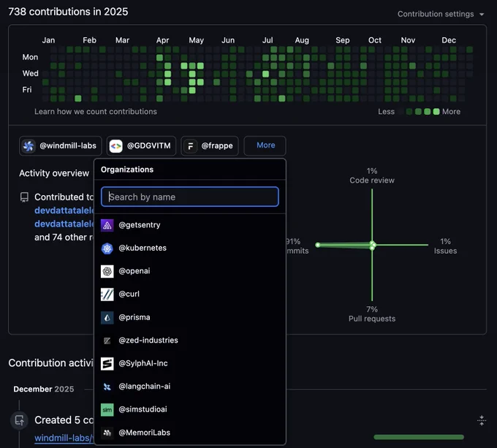Pick @simstudioai from the menu
The height and width of the screenshot is (448, 497).
point(190,410)
